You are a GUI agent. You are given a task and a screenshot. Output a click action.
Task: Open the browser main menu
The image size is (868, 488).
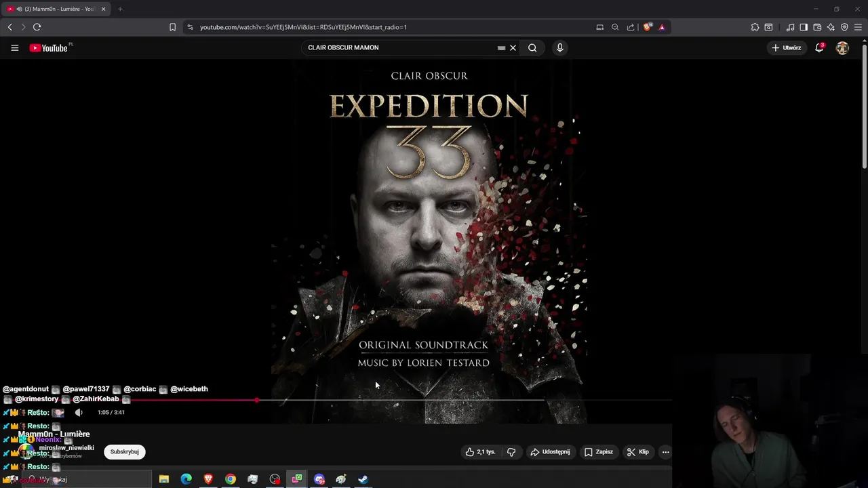[x=858, y=27]
